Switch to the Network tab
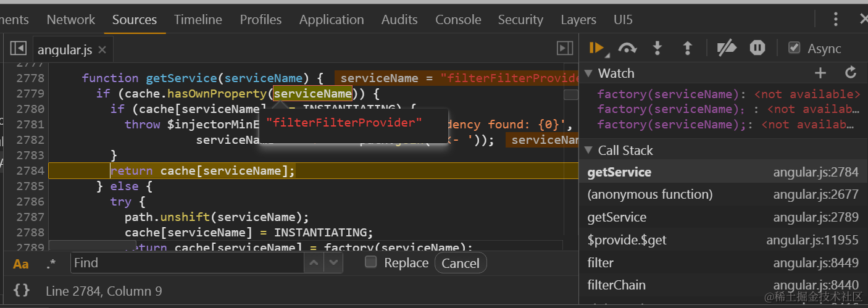 point(71,20)
